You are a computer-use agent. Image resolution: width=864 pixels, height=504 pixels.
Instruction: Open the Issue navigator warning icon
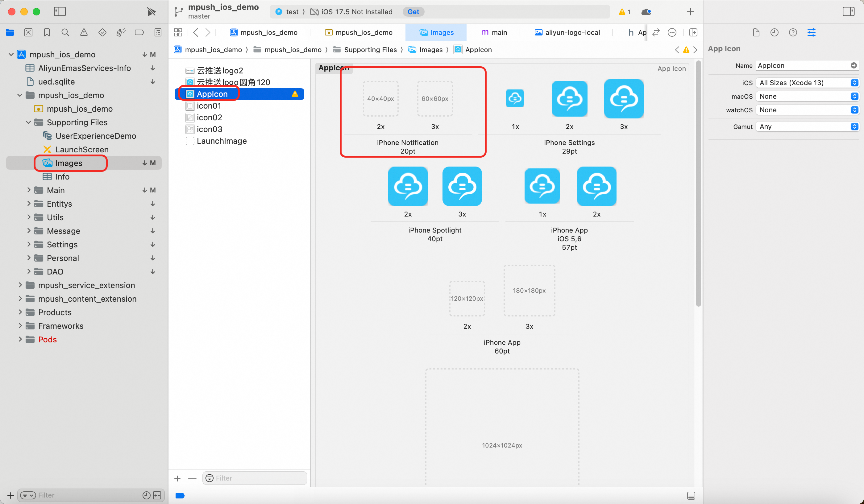[x=84, y=33]
